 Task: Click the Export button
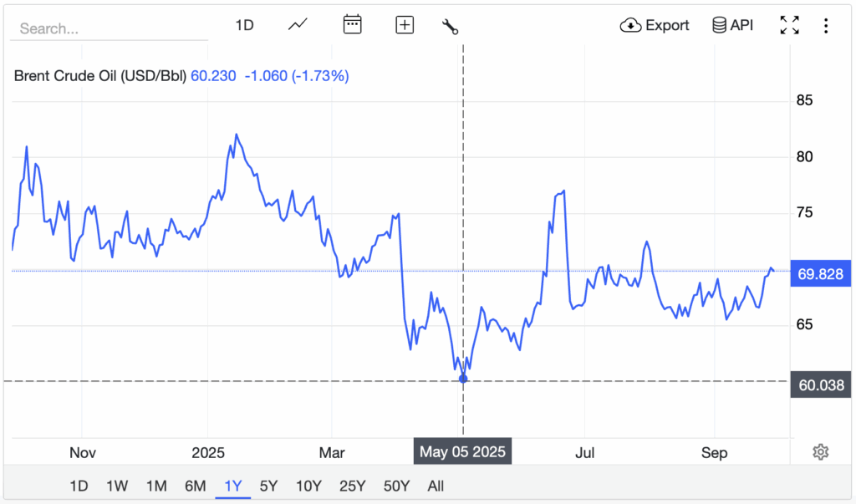(655, 25)
